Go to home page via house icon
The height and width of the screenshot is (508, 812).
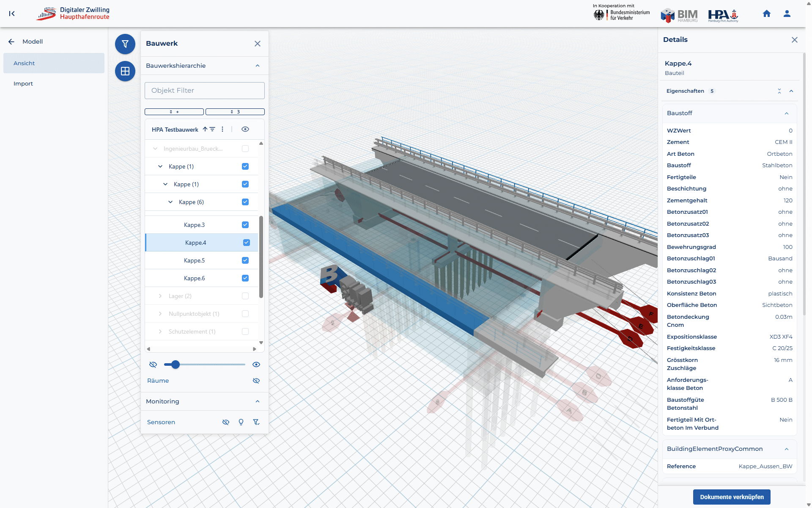(x=767, y=14)
